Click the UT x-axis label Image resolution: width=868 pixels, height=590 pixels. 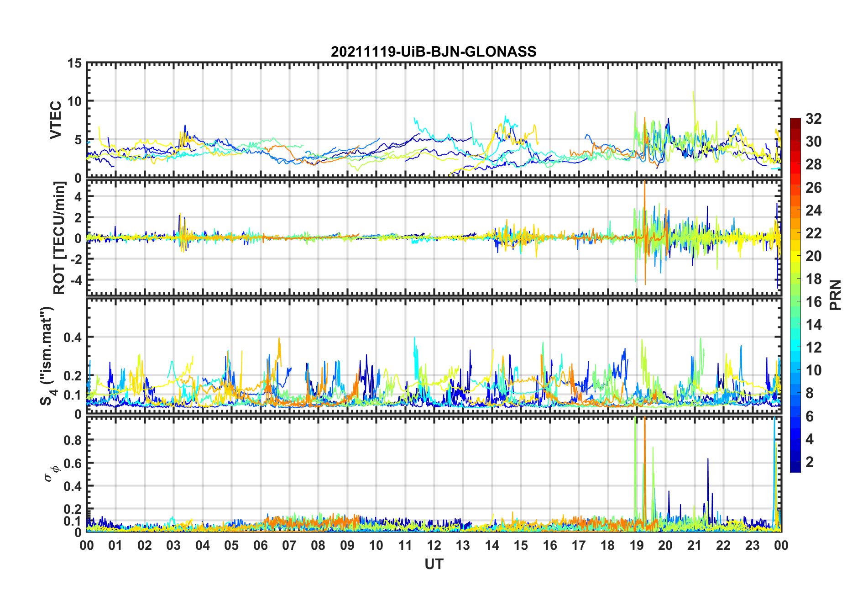pos(434,564)
